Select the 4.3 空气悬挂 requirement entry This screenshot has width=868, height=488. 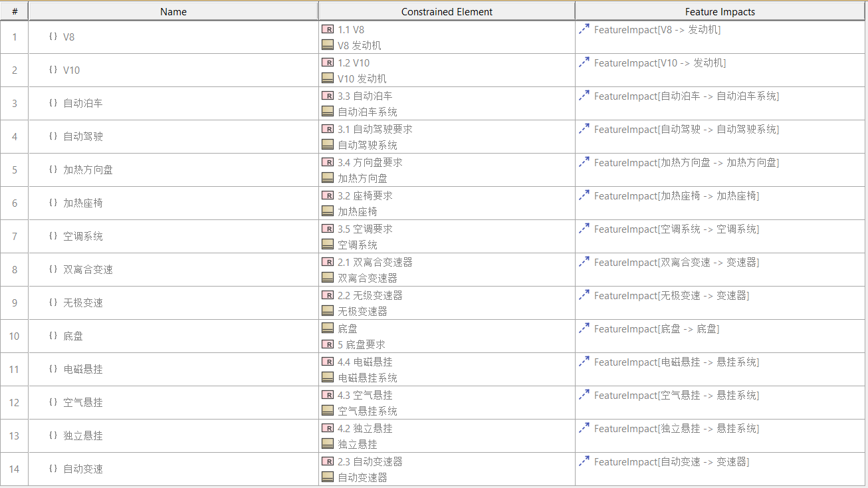pos(365,395)
